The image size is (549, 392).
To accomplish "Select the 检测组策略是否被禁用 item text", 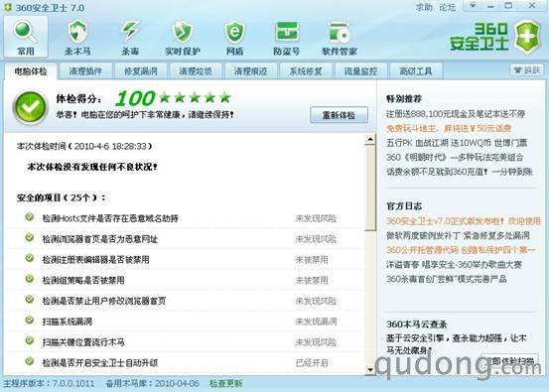I will click(83, 280).
